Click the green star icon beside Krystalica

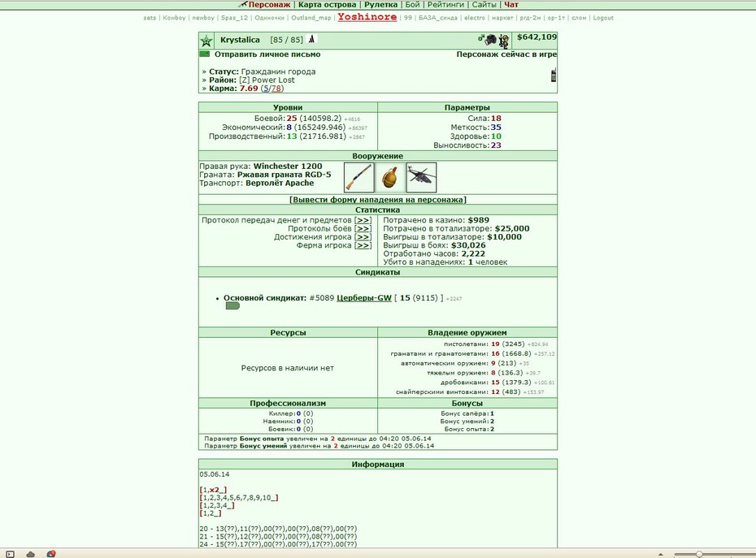(206, 41)
